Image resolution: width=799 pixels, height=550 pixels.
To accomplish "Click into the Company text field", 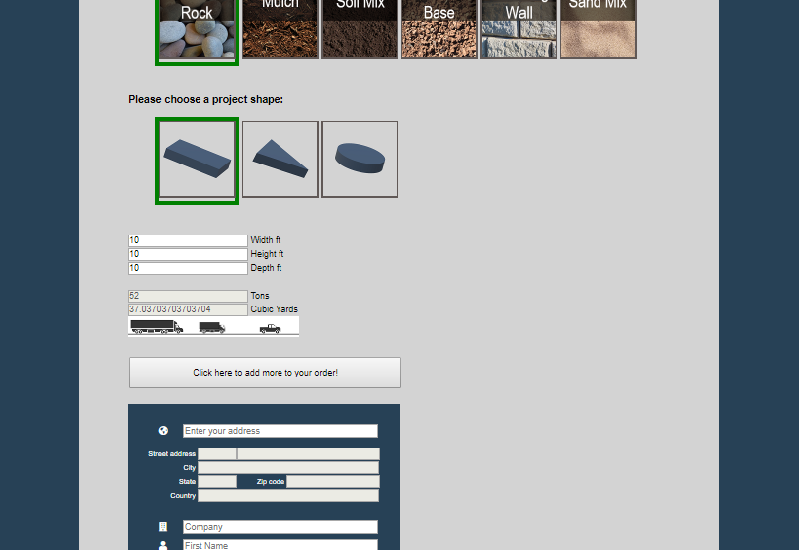I will click(280, 527).
